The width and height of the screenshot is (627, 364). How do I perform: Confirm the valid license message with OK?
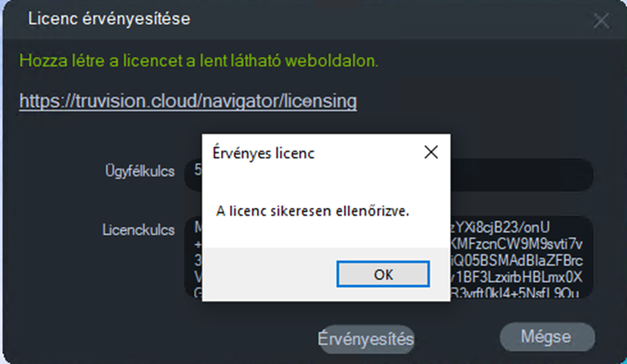click(x=383, y=274)
